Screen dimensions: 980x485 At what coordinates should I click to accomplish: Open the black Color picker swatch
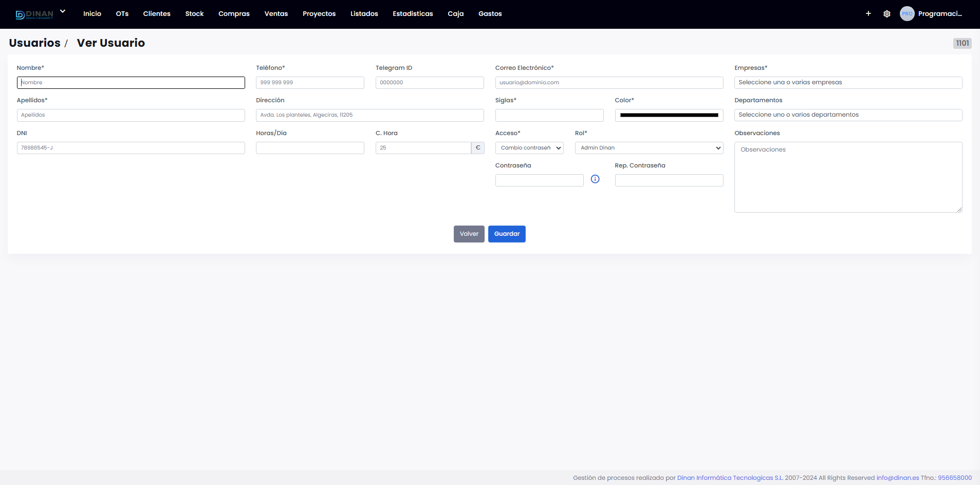pos(669,116)
